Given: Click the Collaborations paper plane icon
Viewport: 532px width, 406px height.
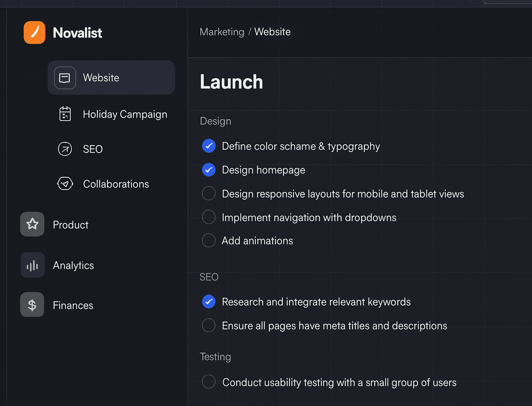Looking at the screenshot, I should coord(65,184).
